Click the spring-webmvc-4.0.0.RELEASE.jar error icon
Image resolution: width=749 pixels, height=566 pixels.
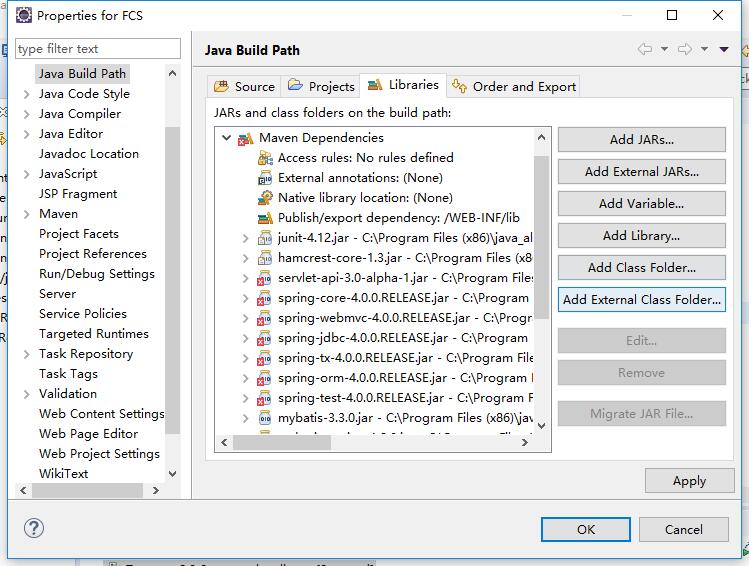click(265, 318)
